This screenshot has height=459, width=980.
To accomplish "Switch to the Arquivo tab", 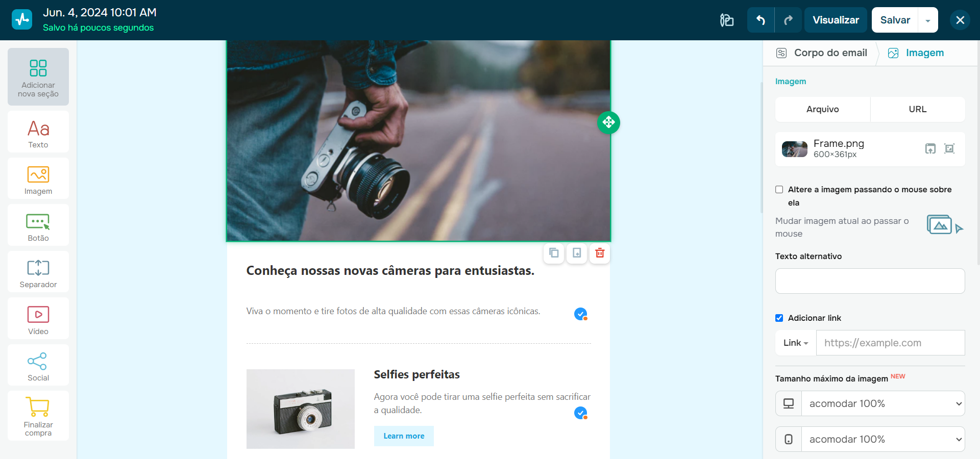I will tap(823, 109).
